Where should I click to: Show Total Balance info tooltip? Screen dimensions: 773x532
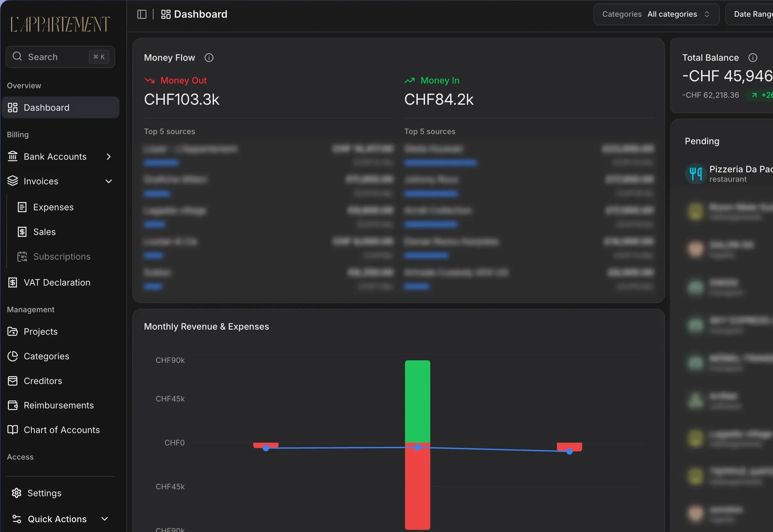753,57
